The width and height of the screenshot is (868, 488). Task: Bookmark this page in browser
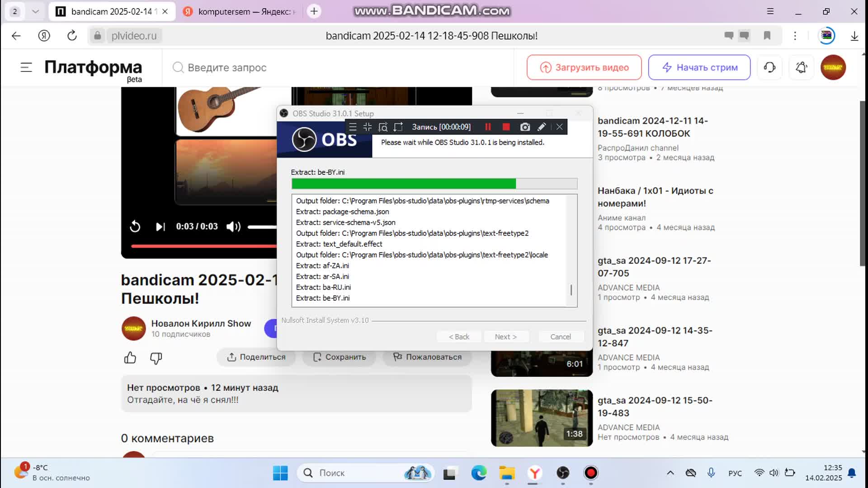coord(767,36)
